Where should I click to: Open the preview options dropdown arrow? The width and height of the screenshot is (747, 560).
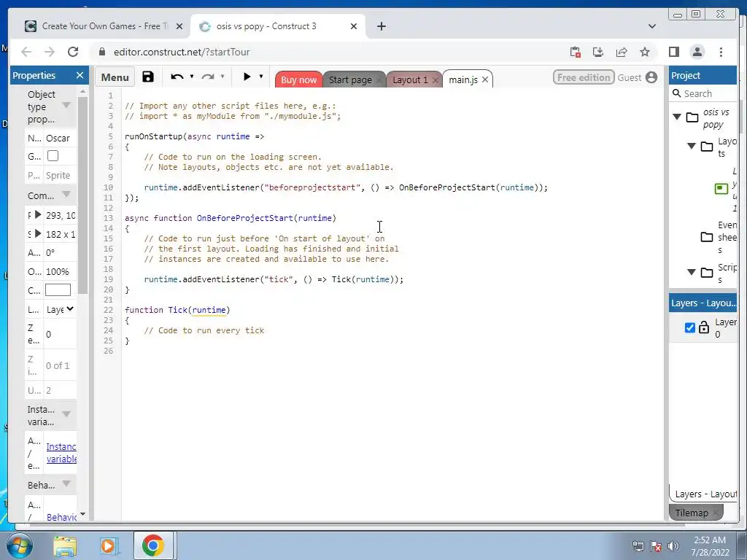point(261,77)
